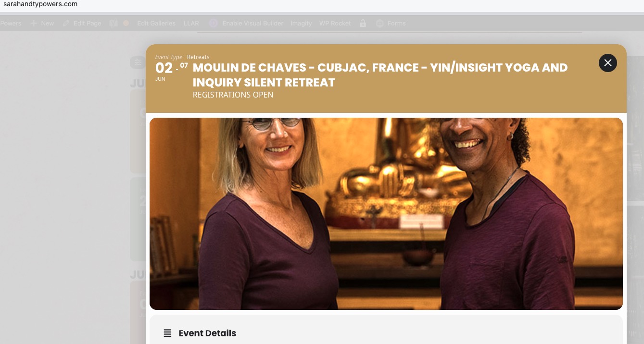Click the filter icon behind the popup
Image resolution: width=644 pixels, height=344 pixels.
point(138,62)
